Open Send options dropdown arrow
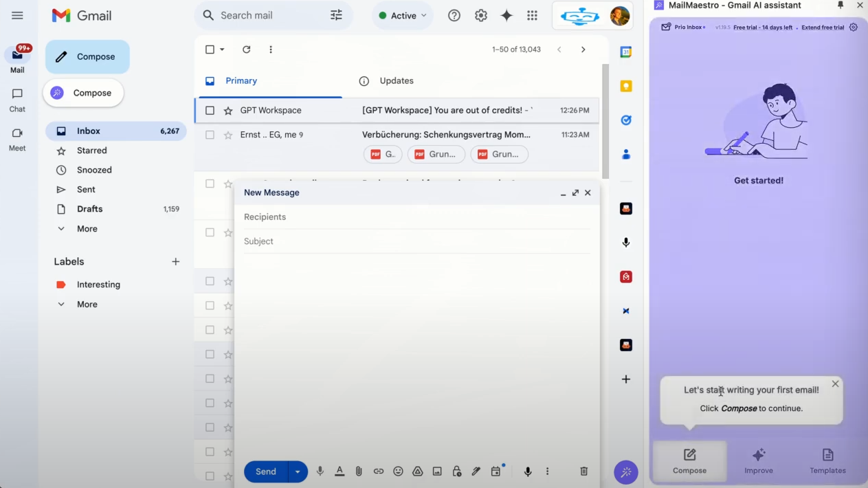The height and width of the screenshot is (488, 868). coord(298,472)
